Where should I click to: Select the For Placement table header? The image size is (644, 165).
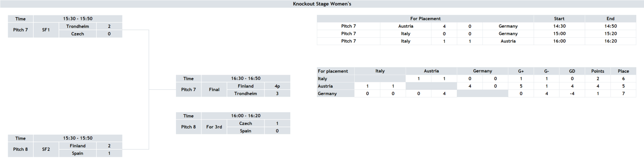pos(425,18)
